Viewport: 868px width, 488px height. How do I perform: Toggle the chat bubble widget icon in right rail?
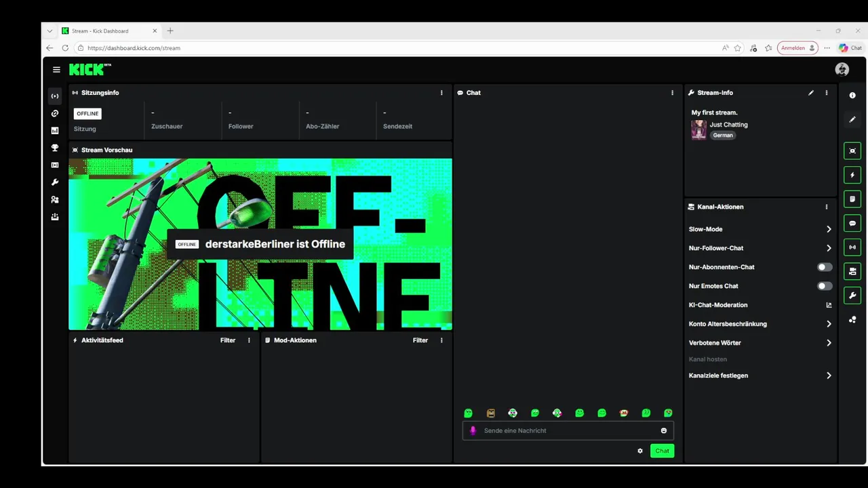[852, 223]
